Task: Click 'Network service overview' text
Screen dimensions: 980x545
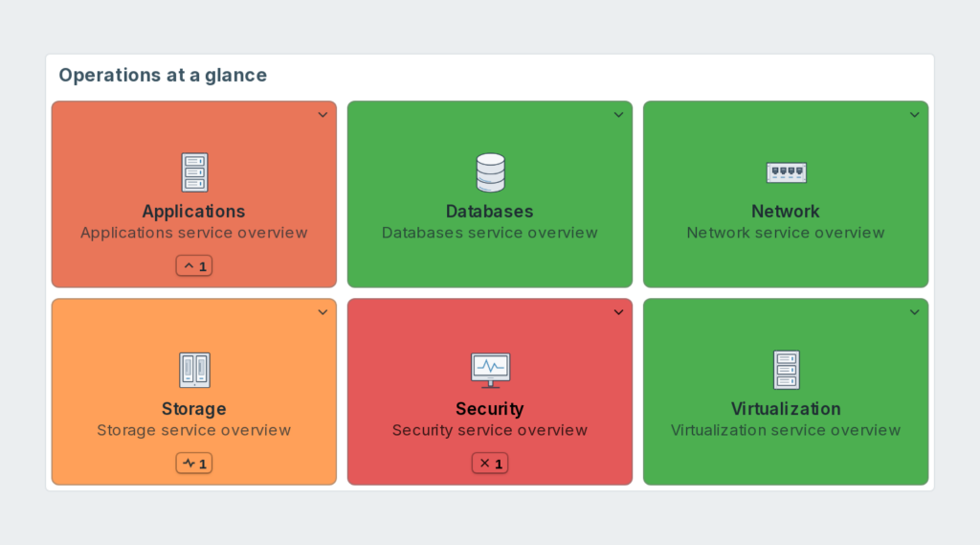Action: pyautogui.click(x=786, y=233)
